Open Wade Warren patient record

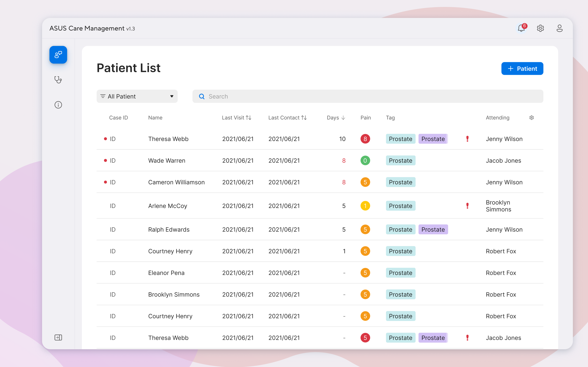[x=167, y=161]
